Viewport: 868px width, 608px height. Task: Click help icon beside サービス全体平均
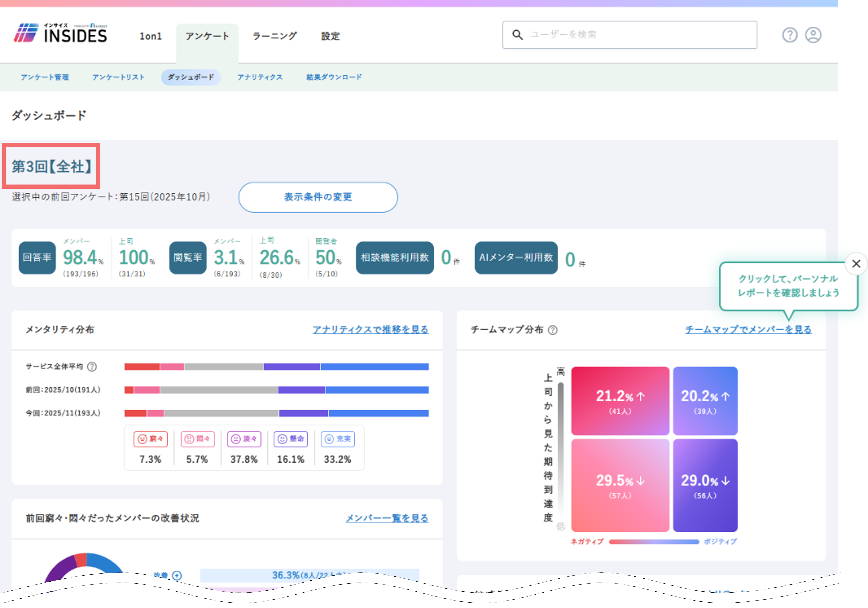click(92, 366)
